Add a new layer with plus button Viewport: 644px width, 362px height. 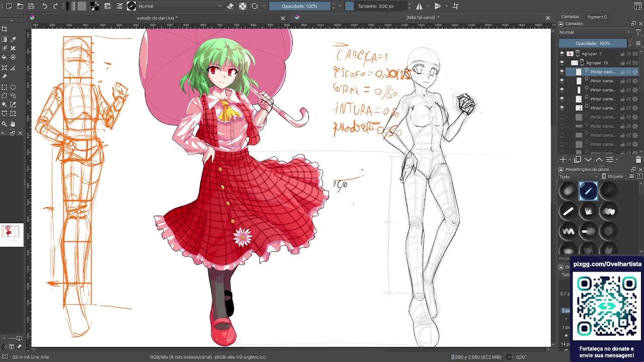click(x=563, y=159)
